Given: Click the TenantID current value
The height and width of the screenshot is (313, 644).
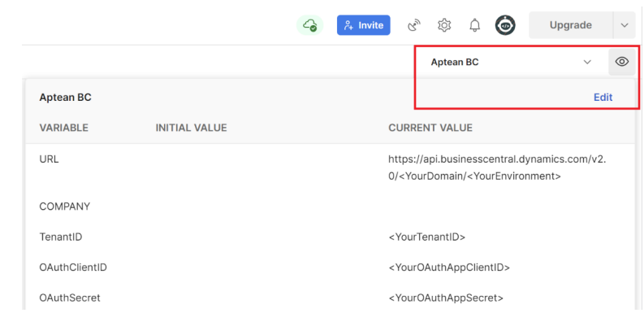Looking at the screenshot, I should pos(426,237).
